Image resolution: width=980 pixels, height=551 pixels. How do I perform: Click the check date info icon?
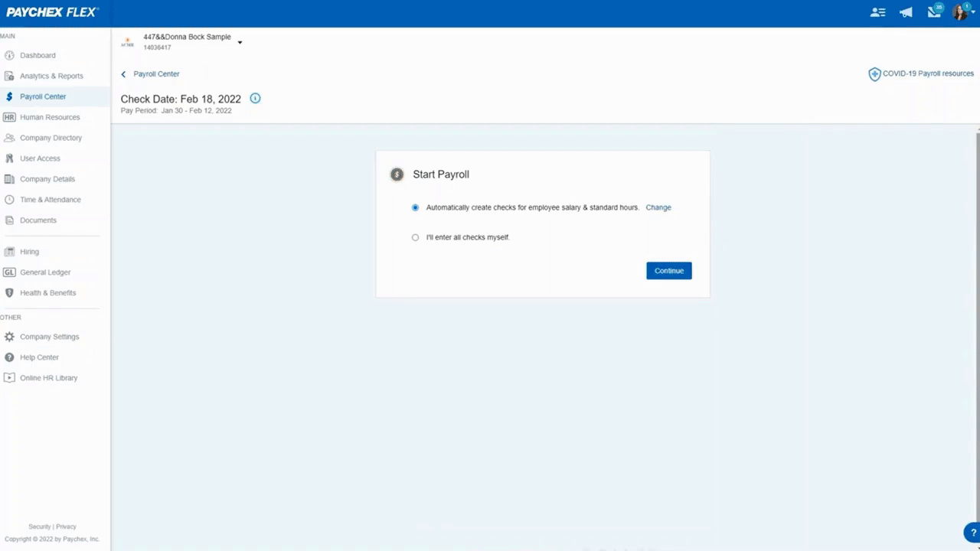[255, 98]
